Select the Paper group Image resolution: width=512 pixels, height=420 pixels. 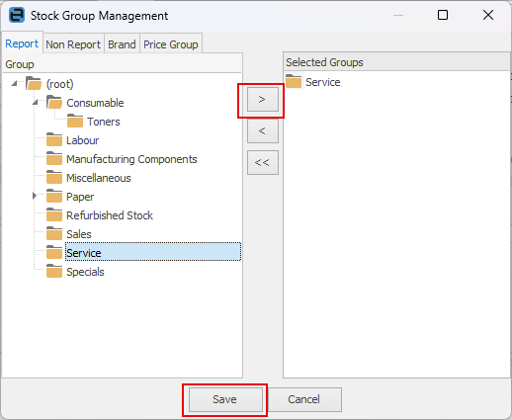pos(80,197)
